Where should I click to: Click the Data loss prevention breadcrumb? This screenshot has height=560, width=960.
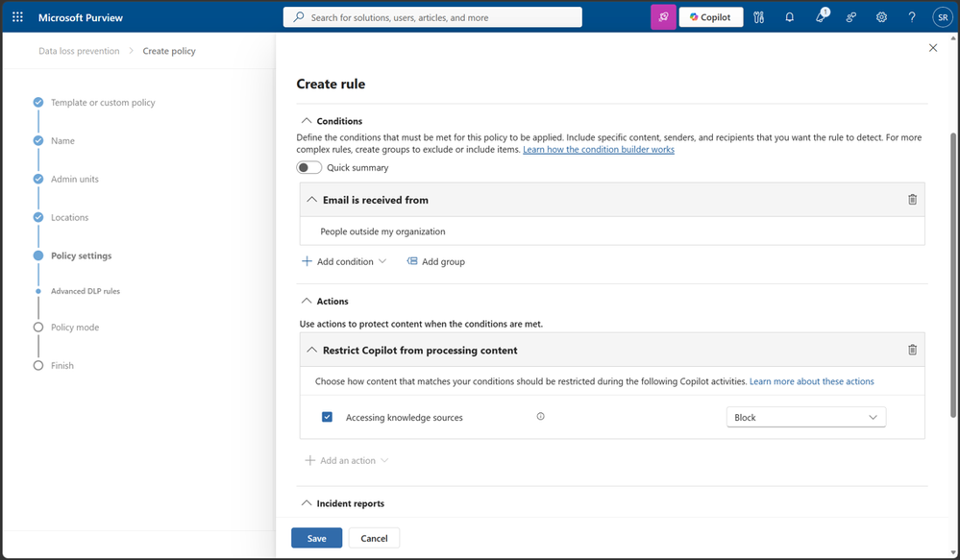(79, 51)
